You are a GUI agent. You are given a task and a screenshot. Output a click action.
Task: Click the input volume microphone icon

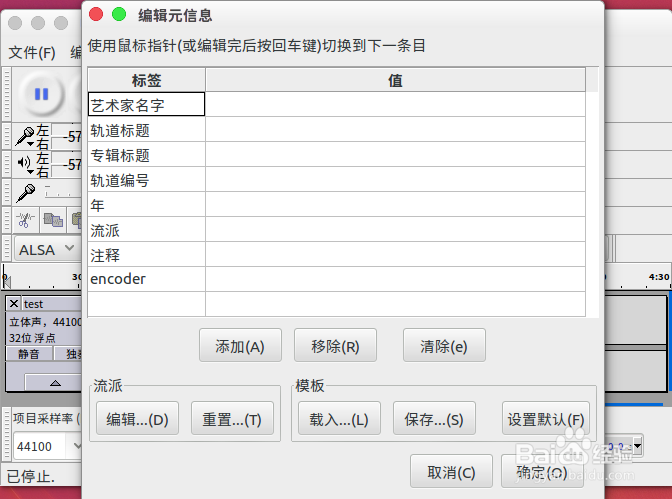(x=26, y=193)
